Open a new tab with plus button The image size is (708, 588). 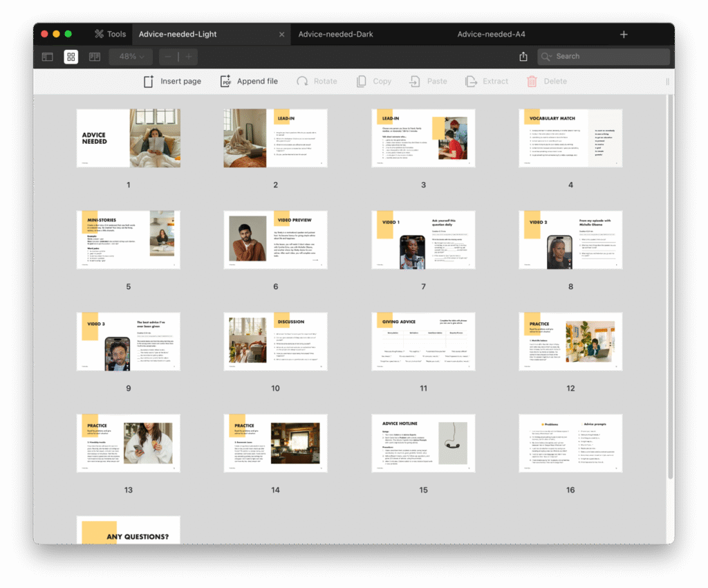point(624,34)
